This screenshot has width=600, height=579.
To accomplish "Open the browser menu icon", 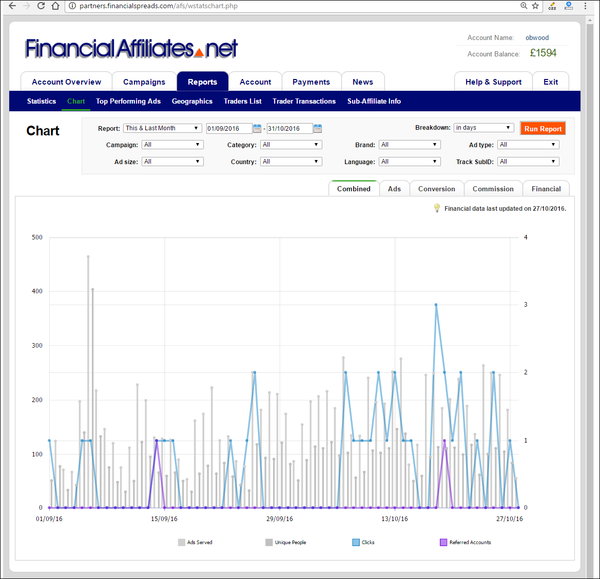I will pos(588,7).
